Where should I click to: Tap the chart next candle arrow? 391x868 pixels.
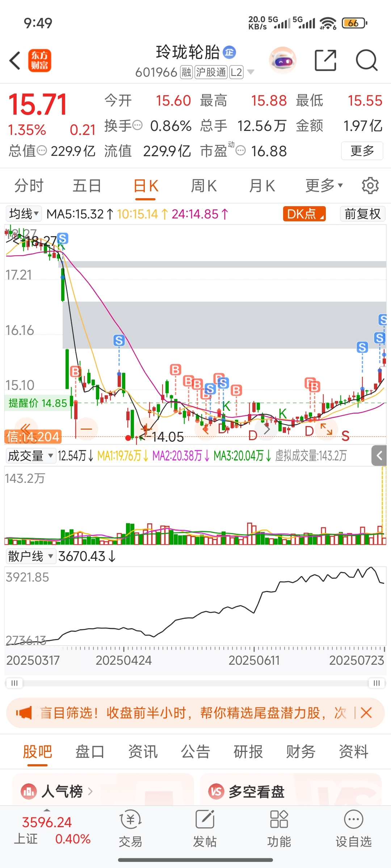266,430
